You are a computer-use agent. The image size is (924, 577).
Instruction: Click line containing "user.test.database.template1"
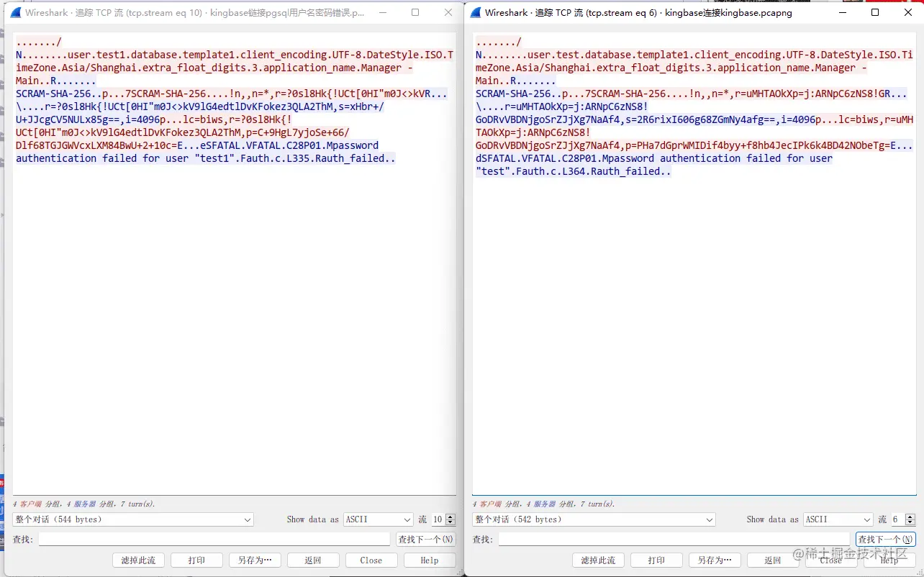[x=694, y=55]
